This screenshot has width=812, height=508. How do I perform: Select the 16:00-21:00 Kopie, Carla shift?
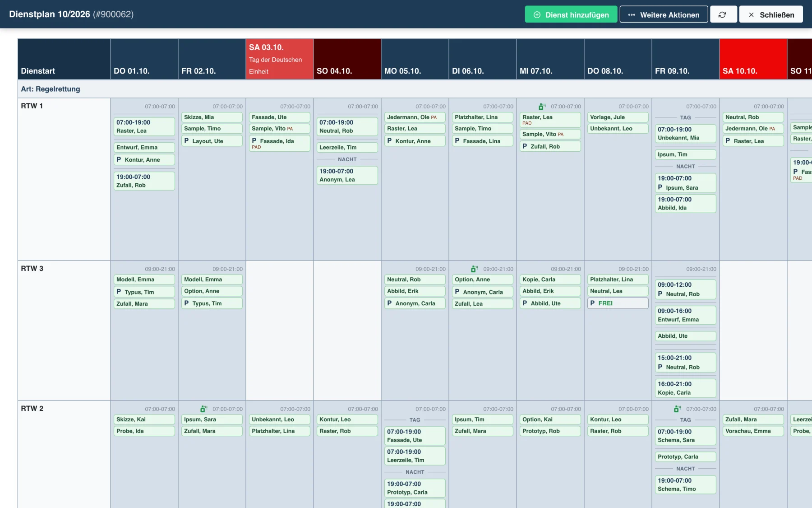click(x=685, y=388)
